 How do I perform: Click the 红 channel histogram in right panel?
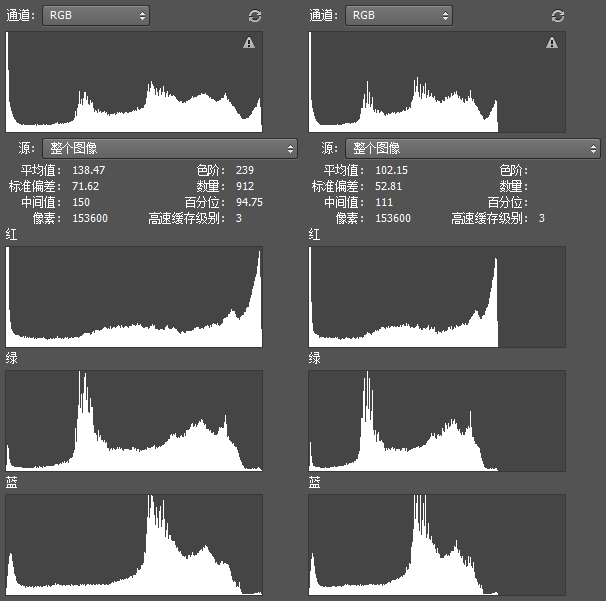pos(437,297)
